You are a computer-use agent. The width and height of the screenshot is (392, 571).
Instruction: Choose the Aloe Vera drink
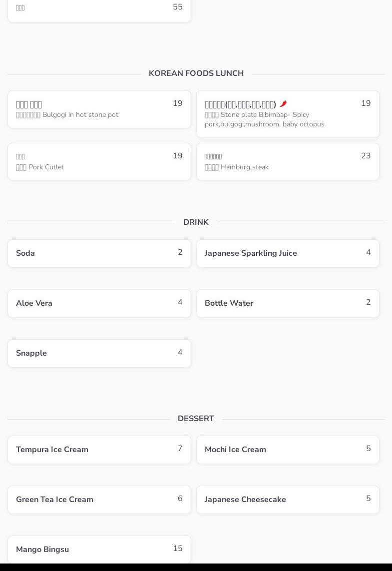[99, 303]
